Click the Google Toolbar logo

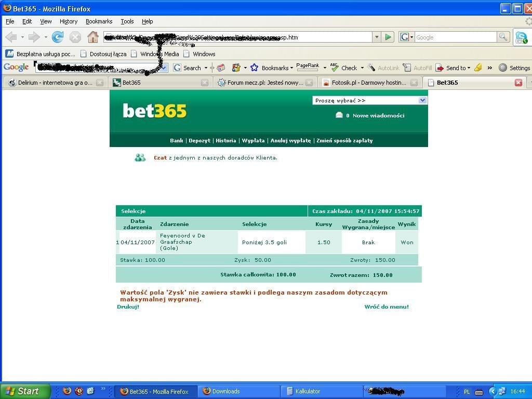[x=16, y=67]
